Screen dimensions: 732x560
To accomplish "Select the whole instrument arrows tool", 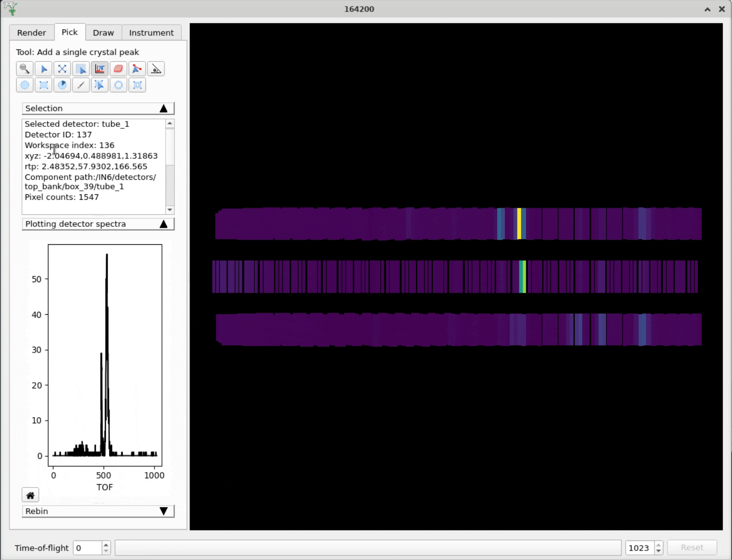I will tap(62, 69).
